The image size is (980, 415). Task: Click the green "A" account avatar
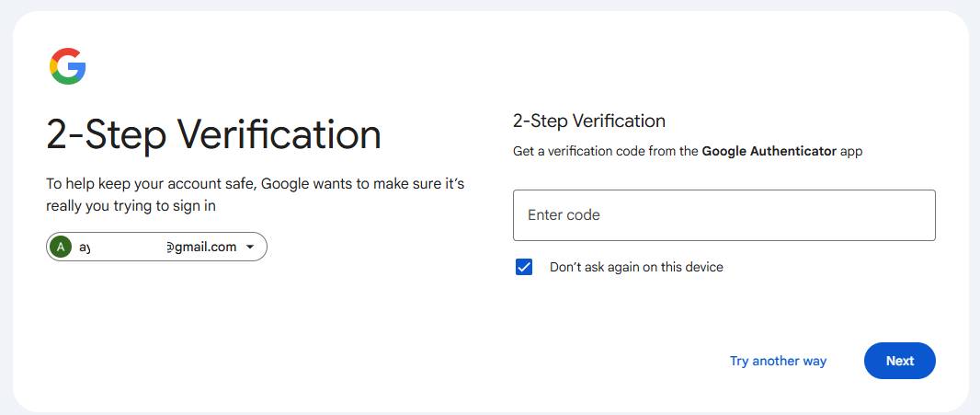pyautogui.click(x=61, y=247)
